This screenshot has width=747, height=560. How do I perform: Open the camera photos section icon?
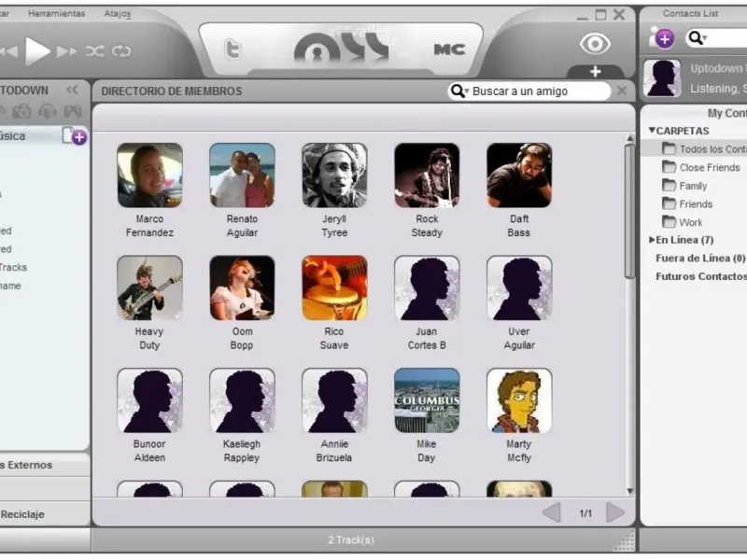point(21,111)
